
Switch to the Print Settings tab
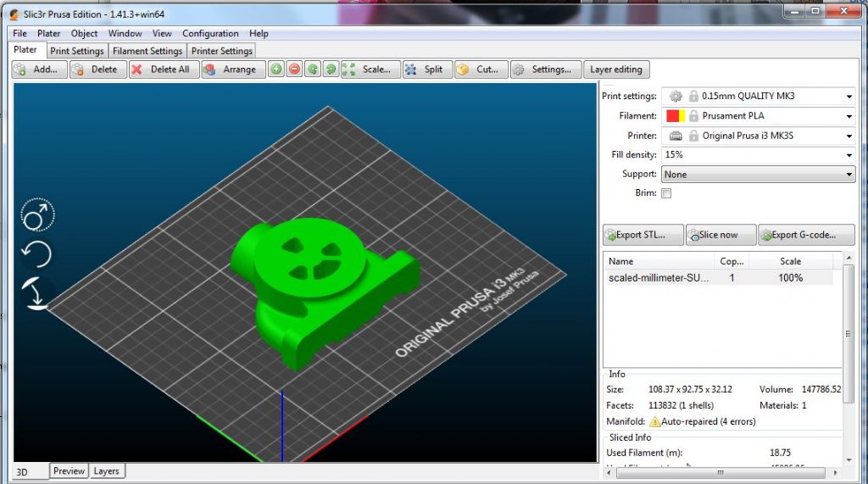tap(77, 51)
